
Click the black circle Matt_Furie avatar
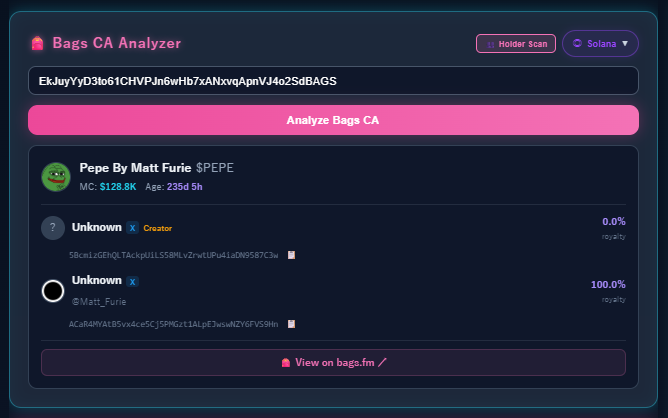click(53, 291)
